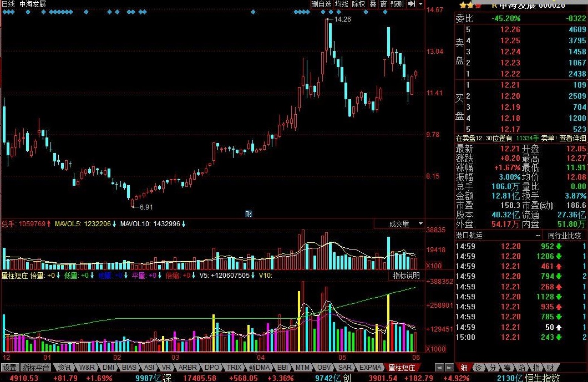Select the ARBR indicator tab

[x=187, y=368]
